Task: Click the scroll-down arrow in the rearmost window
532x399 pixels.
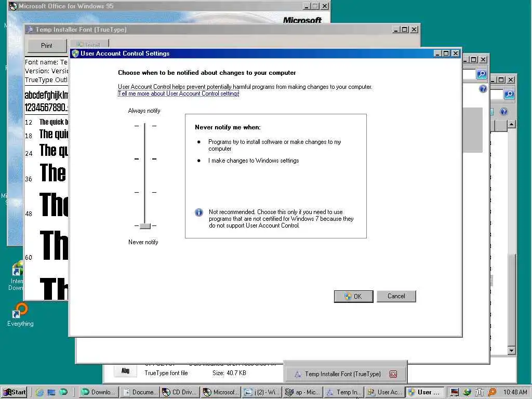Action: tap(511, 351)
